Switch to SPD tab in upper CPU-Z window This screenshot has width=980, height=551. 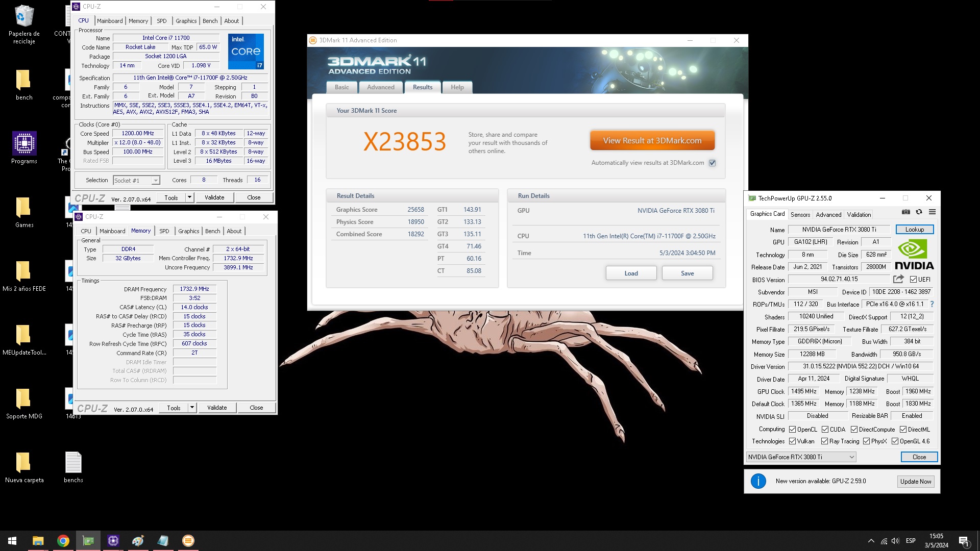point(162,21)
